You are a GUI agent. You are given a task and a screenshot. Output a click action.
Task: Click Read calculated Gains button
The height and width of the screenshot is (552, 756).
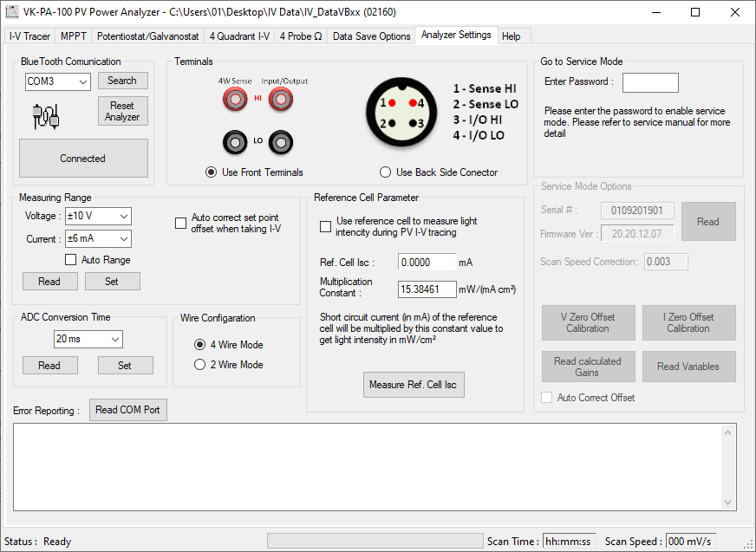pyautogui.click(x=588, y=367)
